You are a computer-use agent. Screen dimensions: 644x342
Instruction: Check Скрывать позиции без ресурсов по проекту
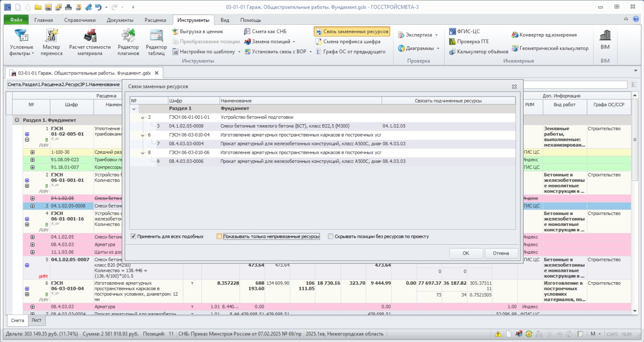coord(331,237)
